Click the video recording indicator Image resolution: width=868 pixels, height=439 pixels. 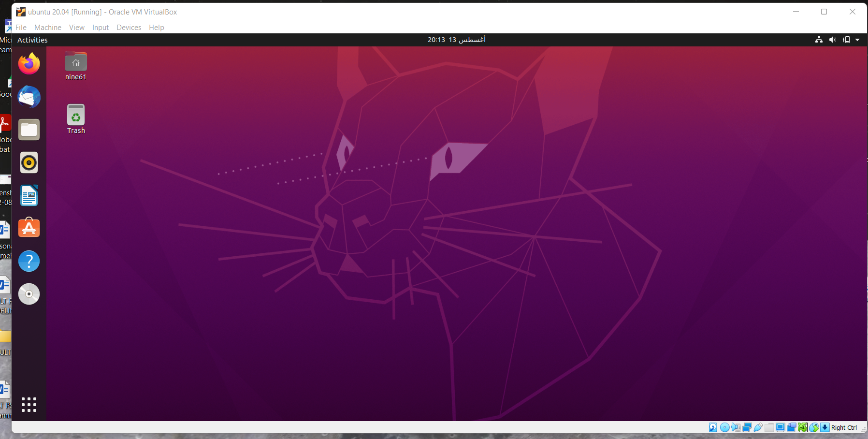[791, 427]
